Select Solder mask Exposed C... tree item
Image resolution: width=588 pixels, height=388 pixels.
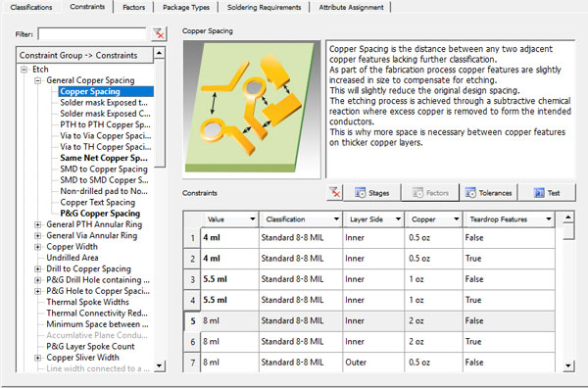click(105, 114)
